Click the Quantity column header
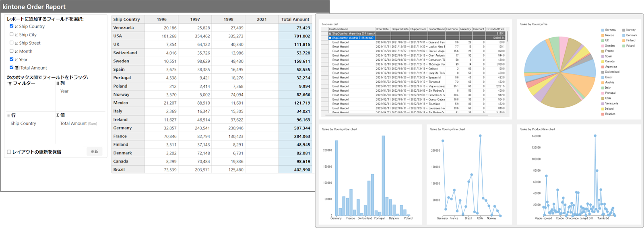Image resolution: width=644 pixels, height=228 pixels. [x=466, y=29]
